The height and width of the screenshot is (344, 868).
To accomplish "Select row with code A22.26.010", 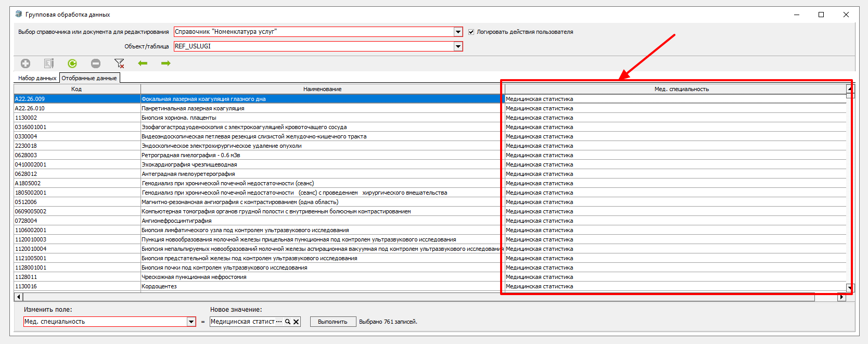I will coord(430,108).
